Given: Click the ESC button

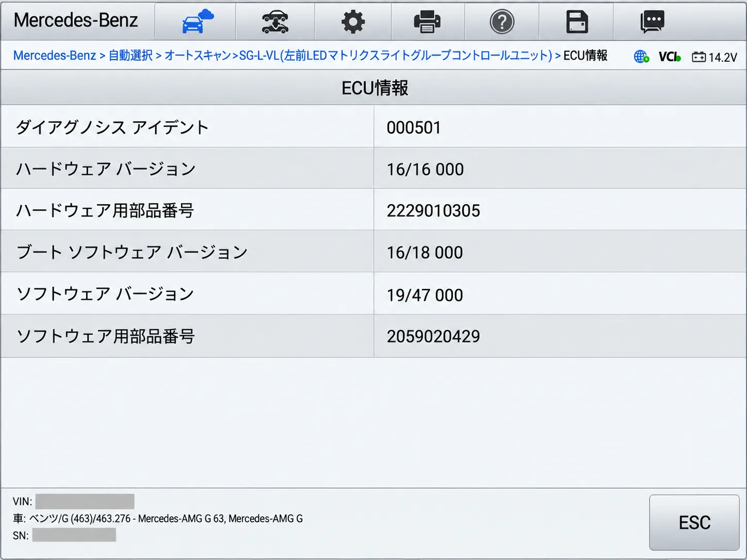Looking at the screenshot, I should click(x=694, y=522).
